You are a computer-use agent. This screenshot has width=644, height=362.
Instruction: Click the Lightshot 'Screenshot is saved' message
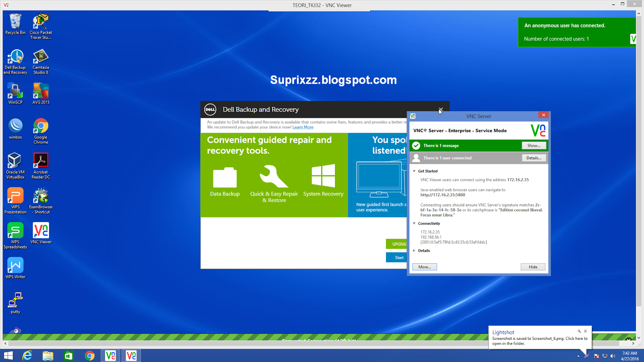540,341
